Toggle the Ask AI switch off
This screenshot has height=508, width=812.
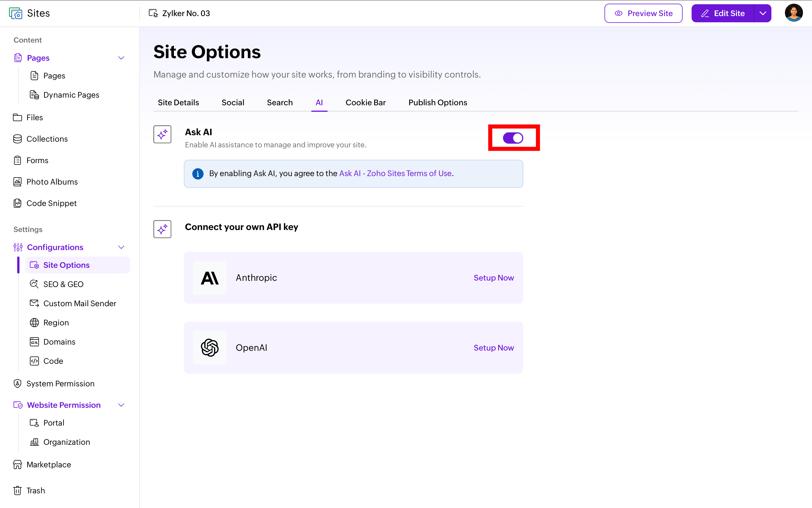(513, 138)
